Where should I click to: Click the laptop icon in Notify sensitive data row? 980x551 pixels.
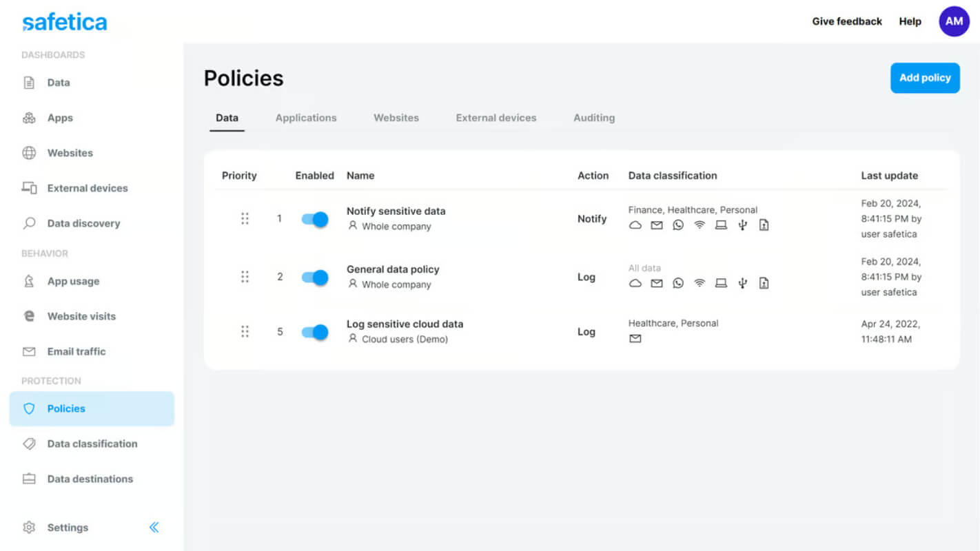coord(721,225)
